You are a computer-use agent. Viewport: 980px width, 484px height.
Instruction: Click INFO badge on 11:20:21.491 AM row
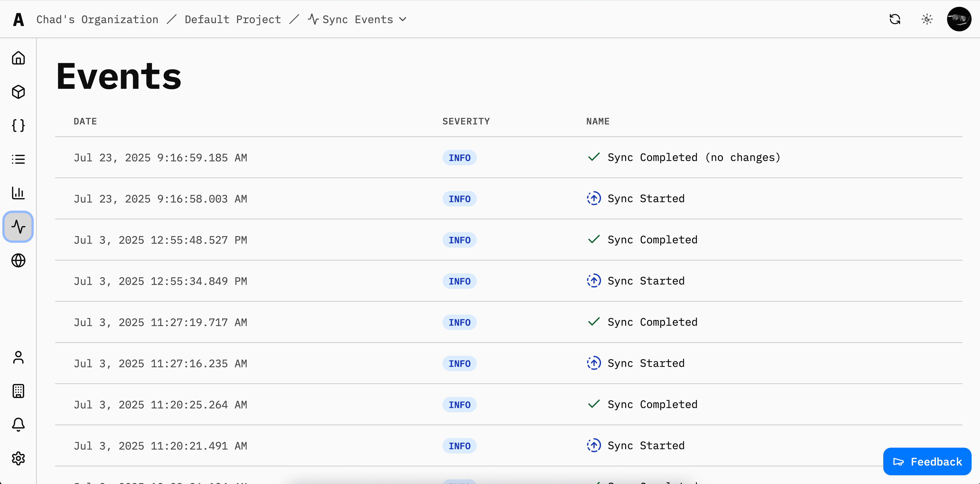click(459, 446)
